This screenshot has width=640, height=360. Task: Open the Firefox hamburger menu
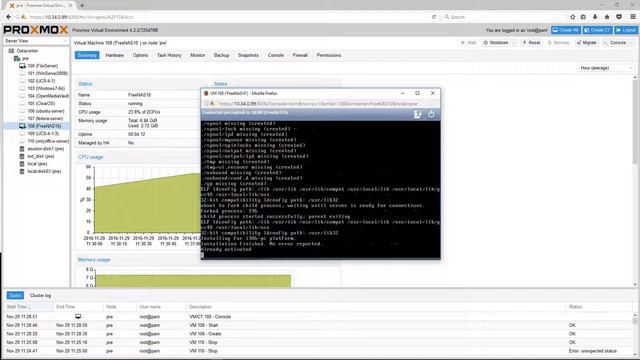tap(633, 17)
